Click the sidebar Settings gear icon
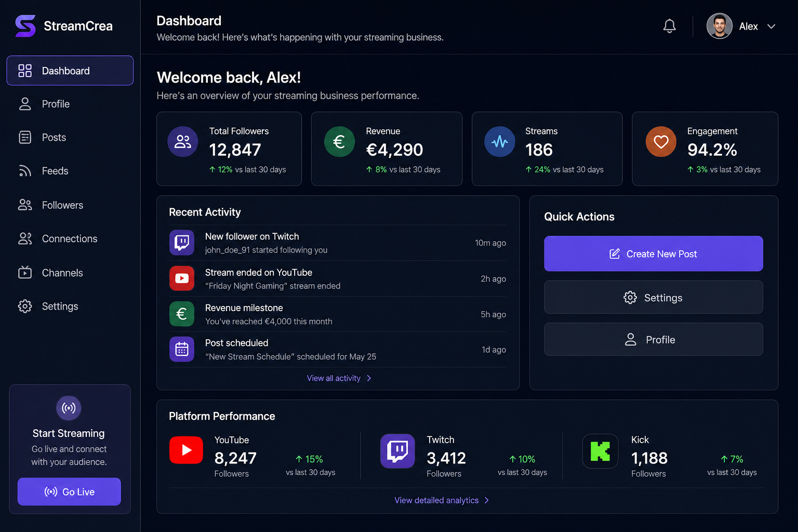Image resolution: width=798 pixels, height=532 pixels. click(x=25, y=306)
